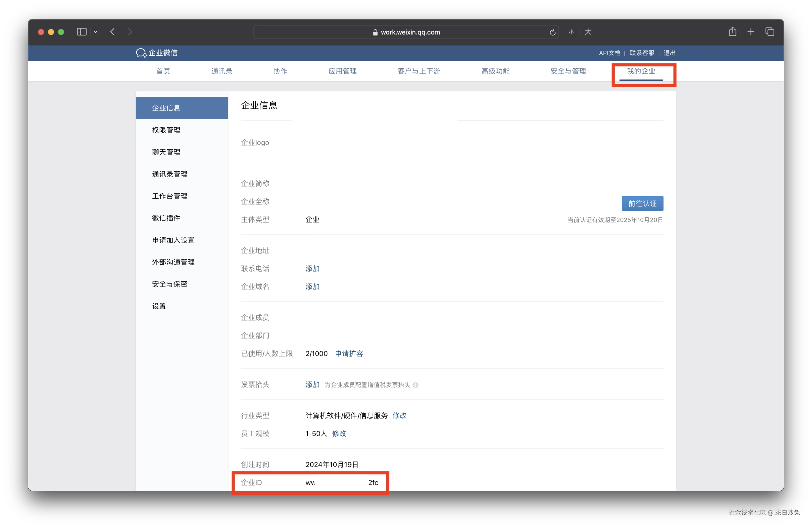812x528 pixels.
Task: Click the green fullscreen window button
Action: tap(61, 32)
